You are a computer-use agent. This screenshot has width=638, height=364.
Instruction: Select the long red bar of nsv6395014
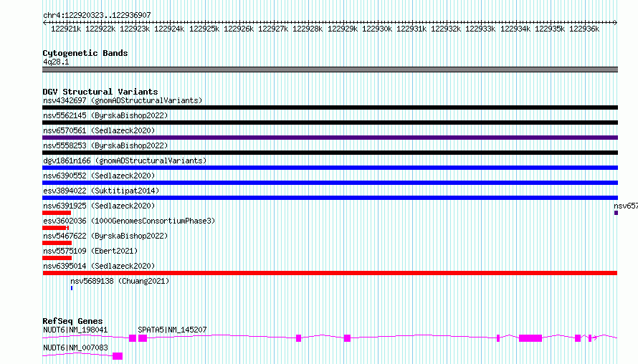pyautogui.click(x=330, y=273)
